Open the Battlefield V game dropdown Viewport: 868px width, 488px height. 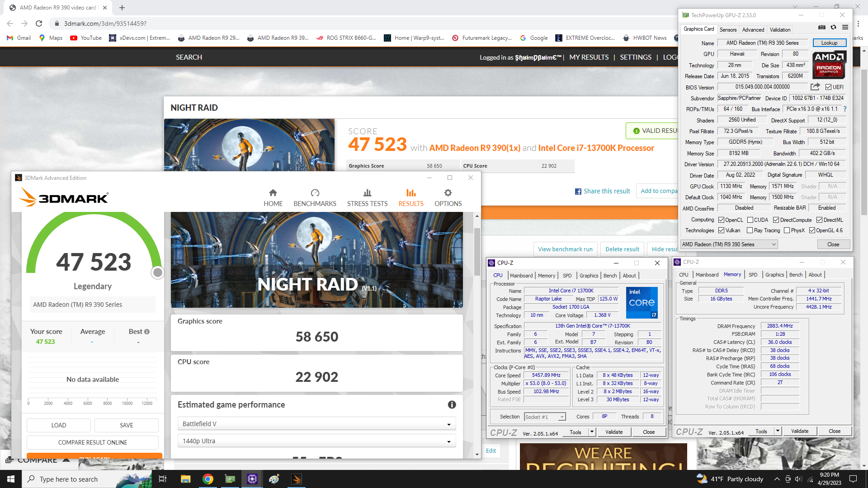tap(316, 424)
